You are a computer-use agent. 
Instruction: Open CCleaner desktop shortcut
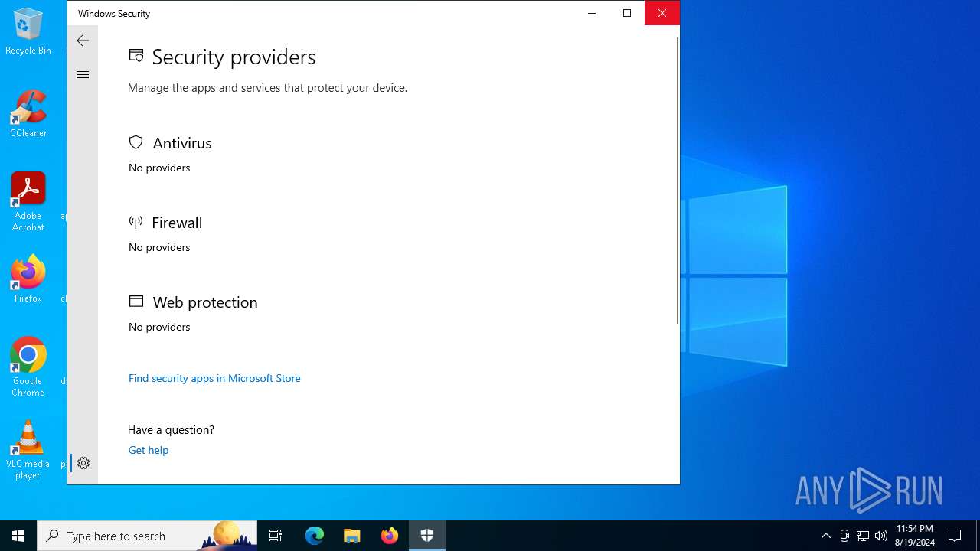pyautogui.click(x=28, y=114)
